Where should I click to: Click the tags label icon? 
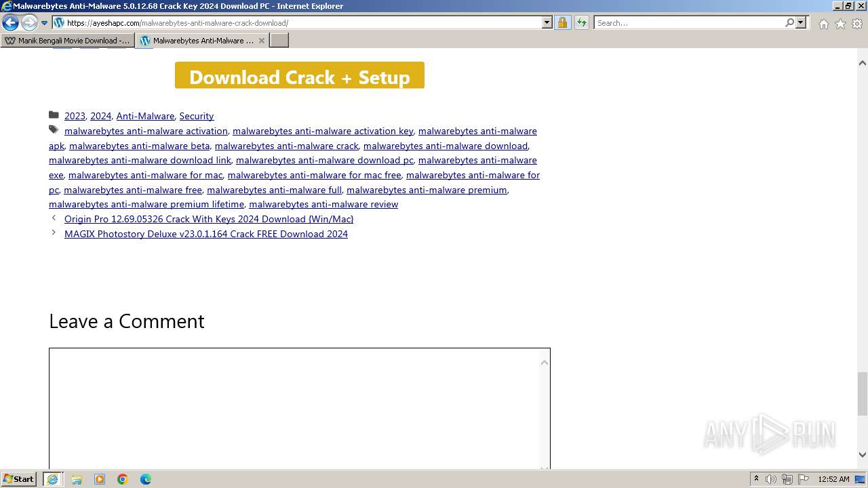point(54,129)
